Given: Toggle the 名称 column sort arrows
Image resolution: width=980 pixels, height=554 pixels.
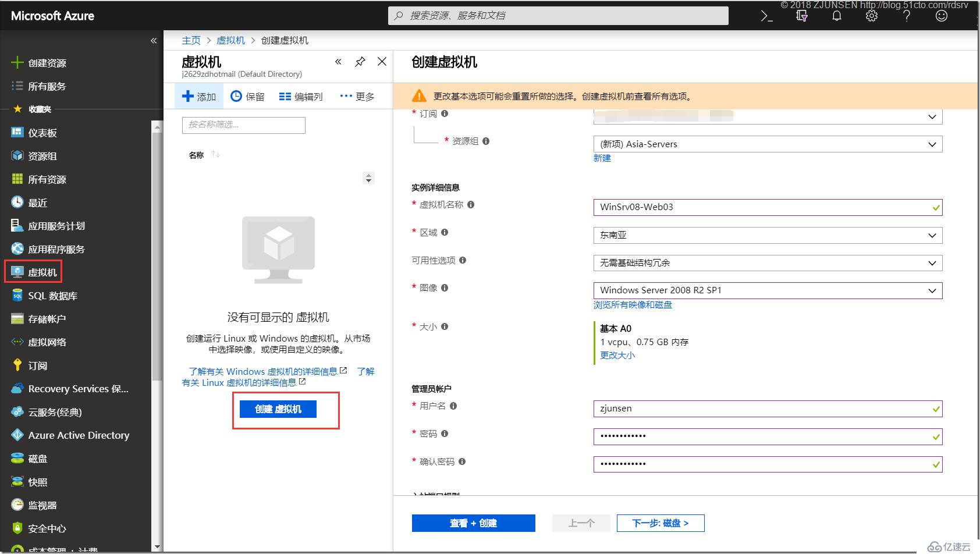Looking at the screenshot, I should [216, 154].
